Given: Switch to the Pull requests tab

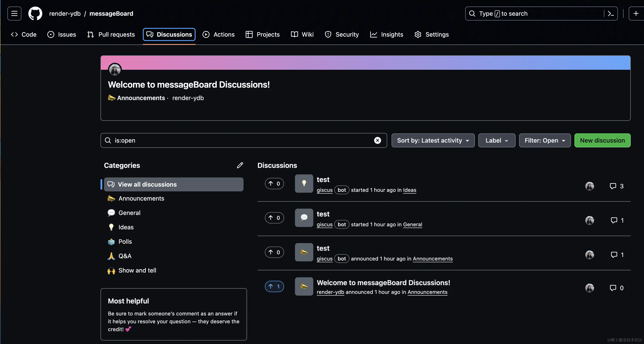Looking at the screenshot, I should pos(111,34).
